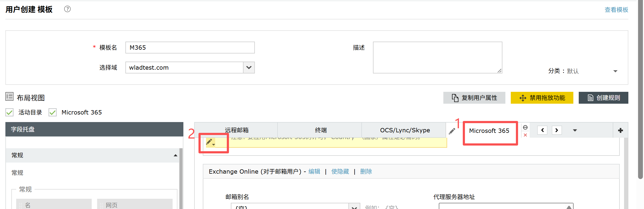Click the field tray scrollbar
Image resolution: width=644 pixels, height=209 pixels.
pos(181,178)
